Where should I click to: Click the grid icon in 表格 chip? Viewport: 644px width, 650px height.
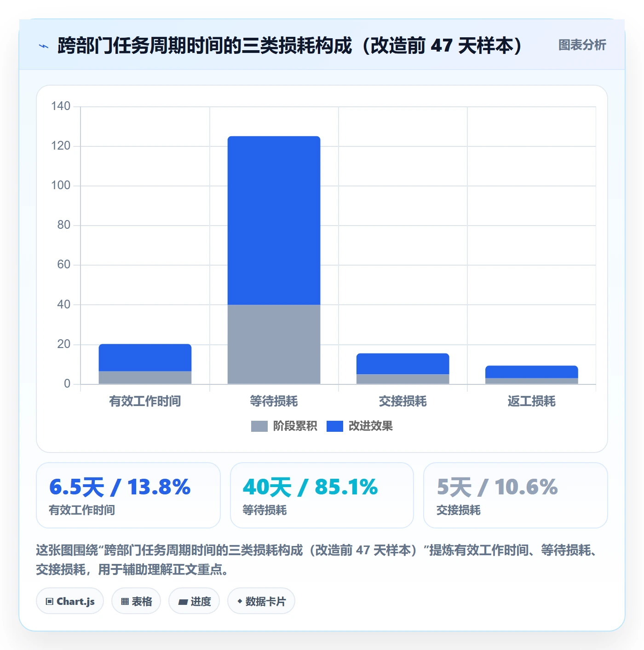(x=125, y=601)
